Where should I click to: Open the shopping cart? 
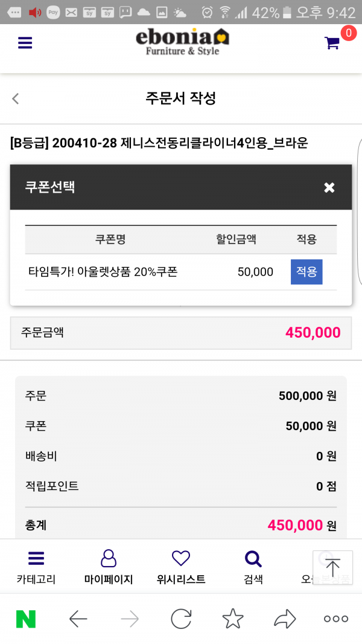[x=332, y=43]
